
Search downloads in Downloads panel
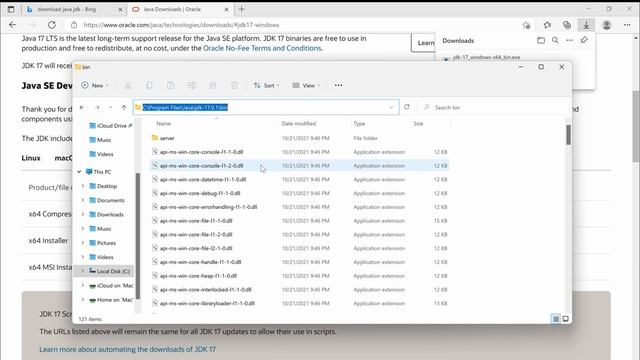click(555, 40)
